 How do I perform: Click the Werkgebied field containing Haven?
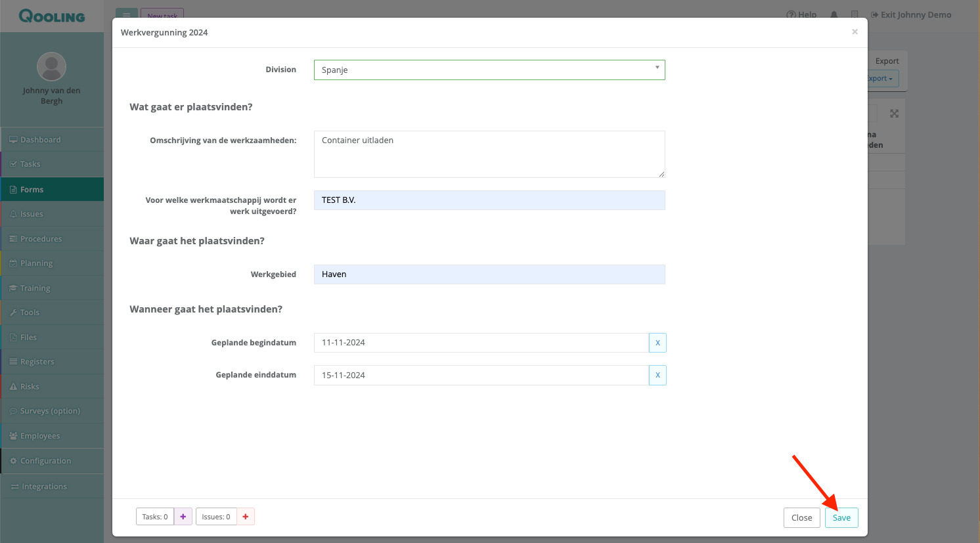(489, 274)
